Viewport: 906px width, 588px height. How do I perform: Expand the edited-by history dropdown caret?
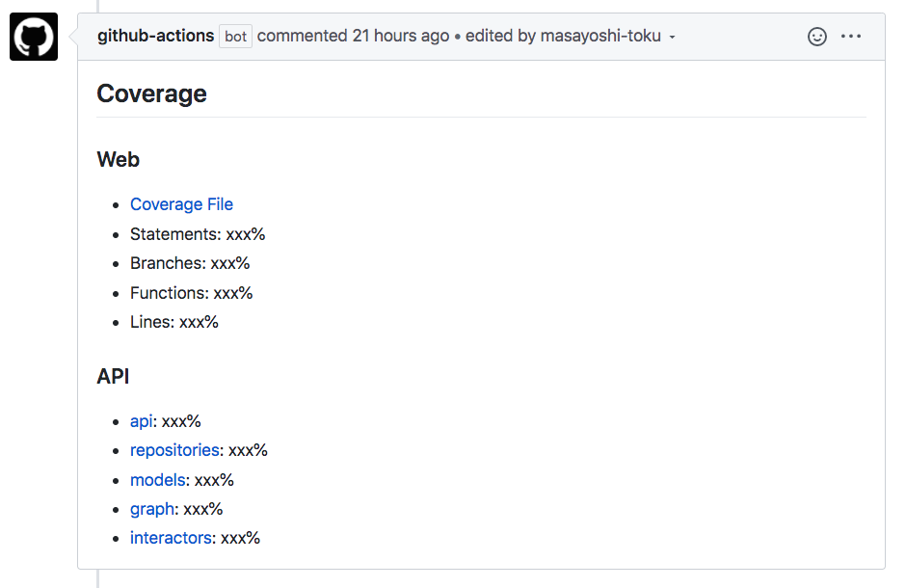coord(673,36)
